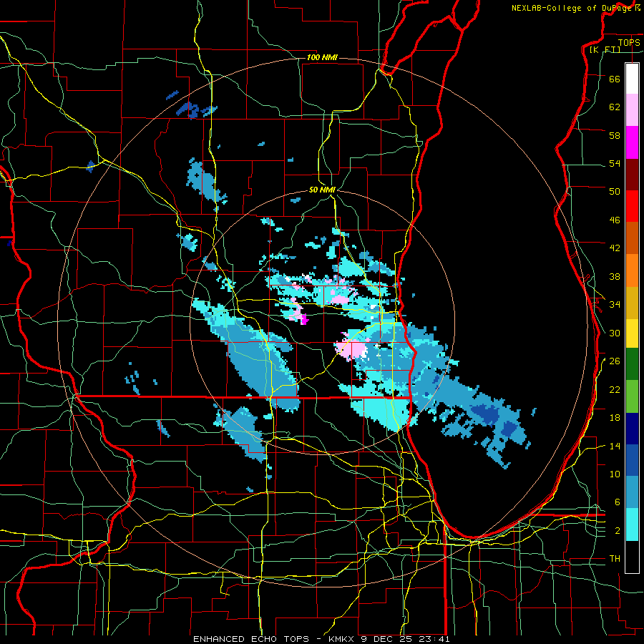Click the 38 legend value

[x=615, y=276]
